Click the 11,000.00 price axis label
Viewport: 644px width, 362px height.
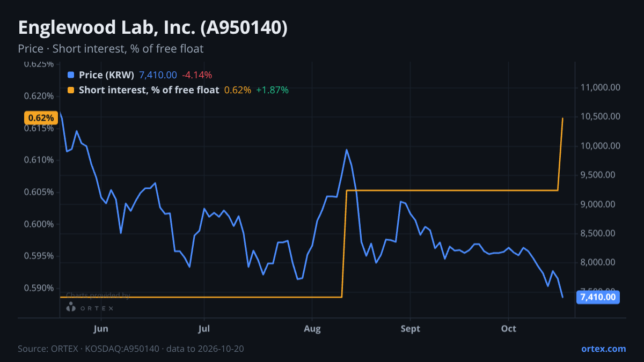coord(601,87)
